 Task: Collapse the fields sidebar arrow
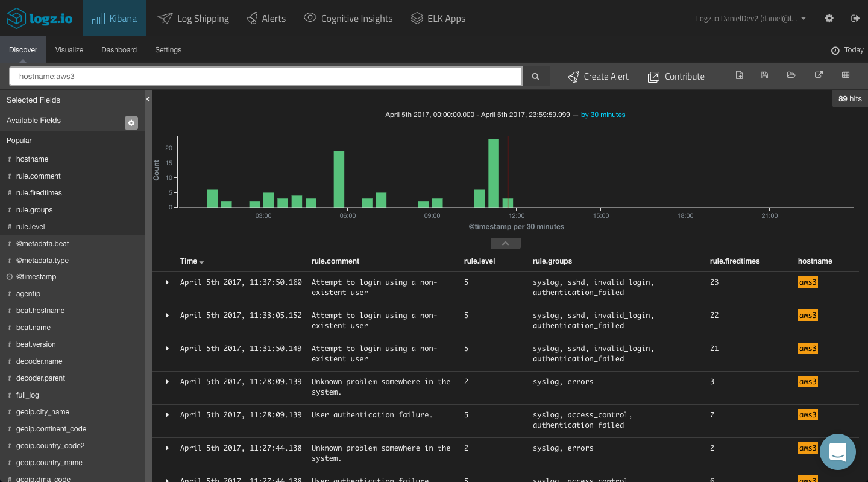point(148,99)
